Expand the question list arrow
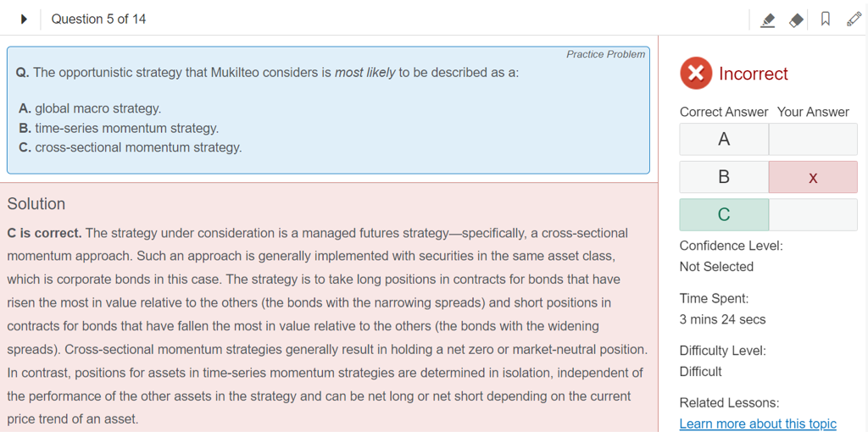The width and height of the screenshot is (868, 432). (x=24, y=19)
